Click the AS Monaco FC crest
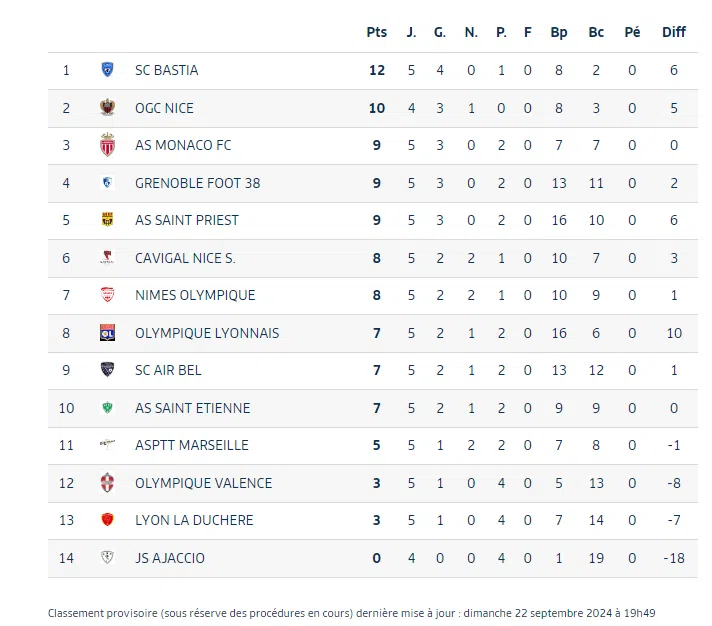 coord(107,145)
